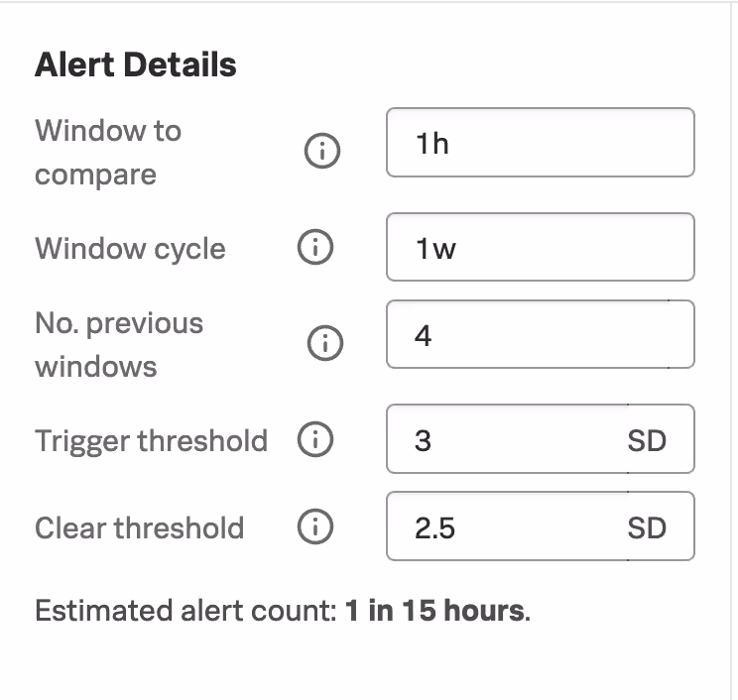Click the "Window cycle" label text

pyautogui.click(x=130, y=248)
